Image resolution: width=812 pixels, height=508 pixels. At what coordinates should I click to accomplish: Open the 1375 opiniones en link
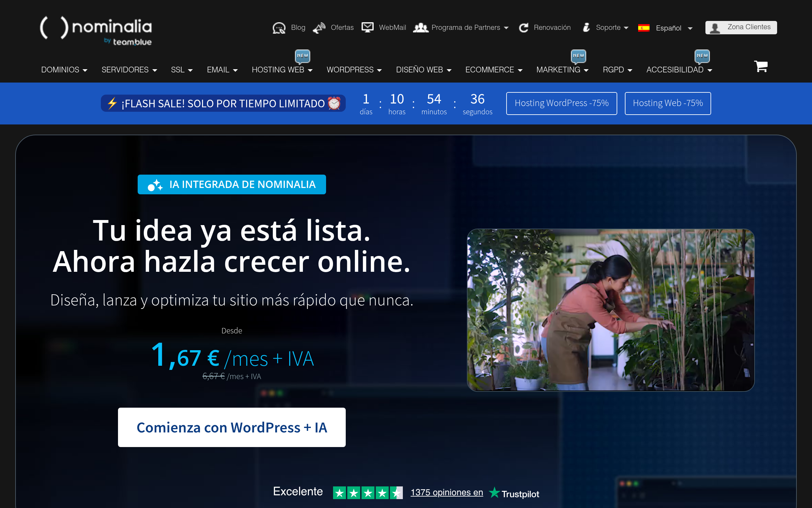pos(447,492)
